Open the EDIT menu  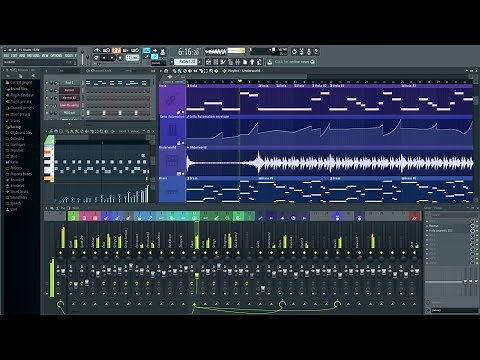pyautogui.click(x=14, y=56)
